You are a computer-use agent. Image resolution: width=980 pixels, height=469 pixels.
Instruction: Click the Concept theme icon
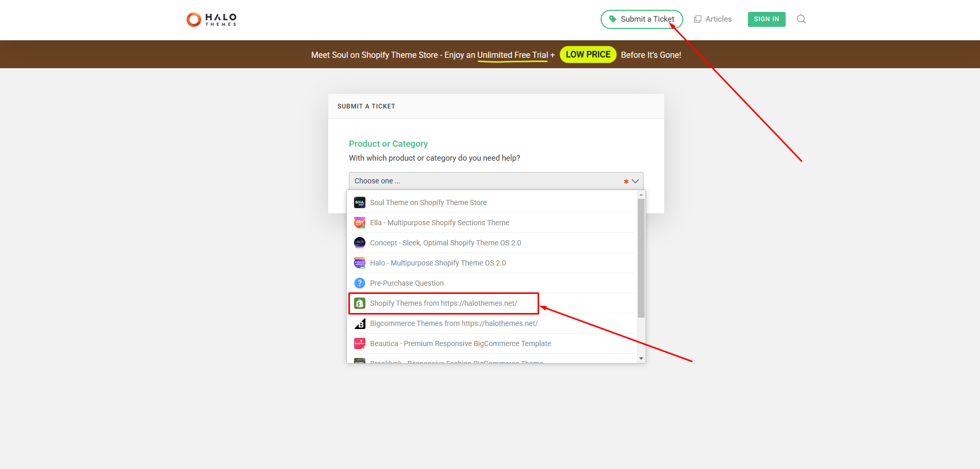click(x=360, y=243)
